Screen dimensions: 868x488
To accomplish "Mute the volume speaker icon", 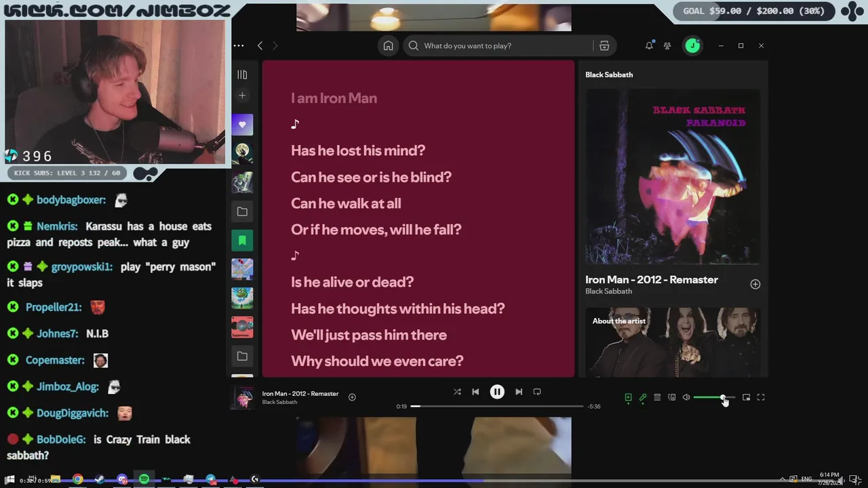I will [686, 398].
